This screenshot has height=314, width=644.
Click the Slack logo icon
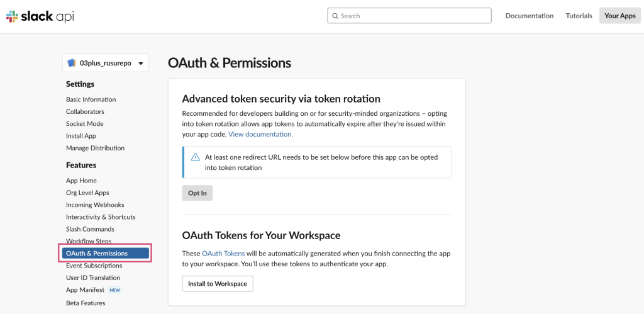coord(12,16)
